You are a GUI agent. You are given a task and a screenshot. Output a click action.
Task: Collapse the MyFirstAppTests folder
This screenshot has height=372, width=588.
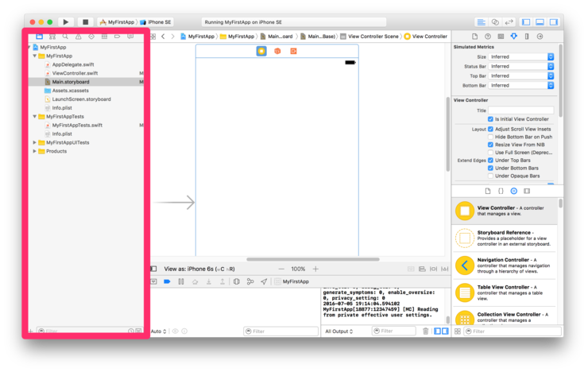[x=35, y=117]
